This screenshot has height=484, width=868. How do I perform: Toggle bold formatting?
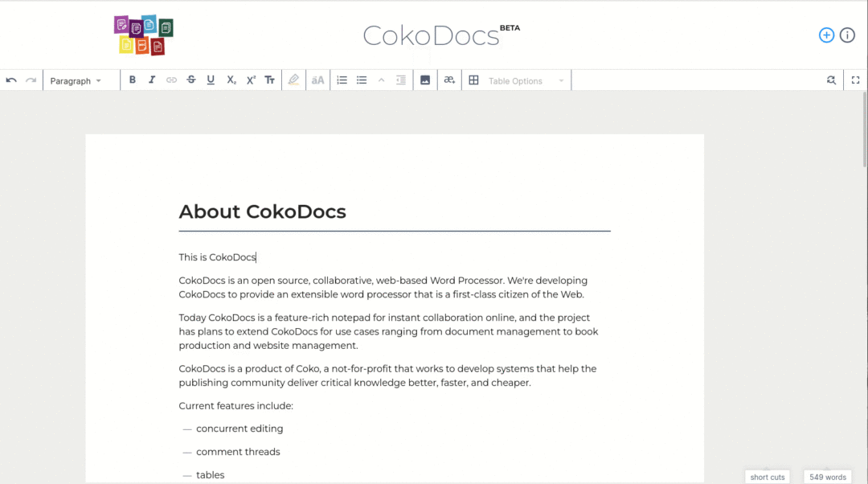click(132, 80)
